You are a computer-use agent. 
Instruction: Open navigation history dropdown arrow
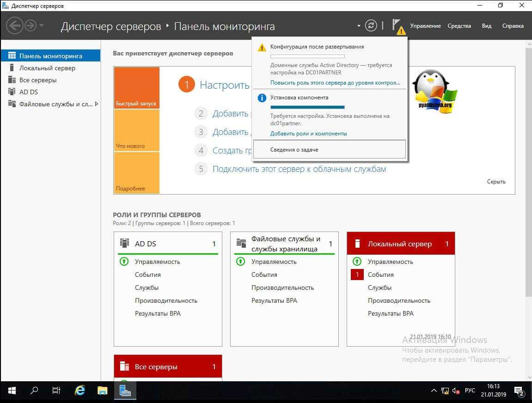point(42,25)
